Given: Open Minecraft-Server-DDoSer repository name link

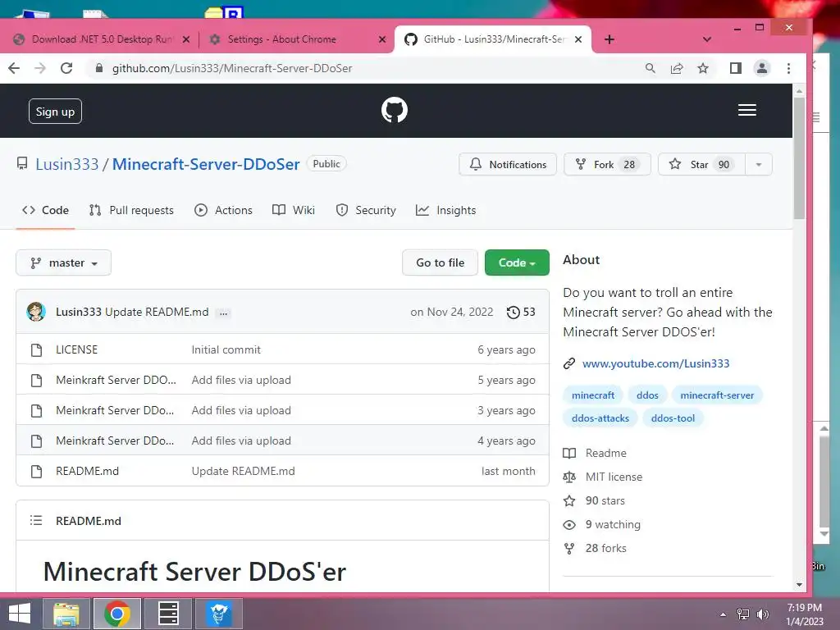Looking at the screenshot, I should [206, 164].
